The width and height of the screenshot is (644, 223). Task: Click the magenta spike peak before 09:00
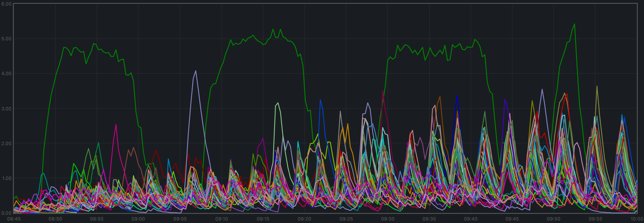[x=116, y=125]
